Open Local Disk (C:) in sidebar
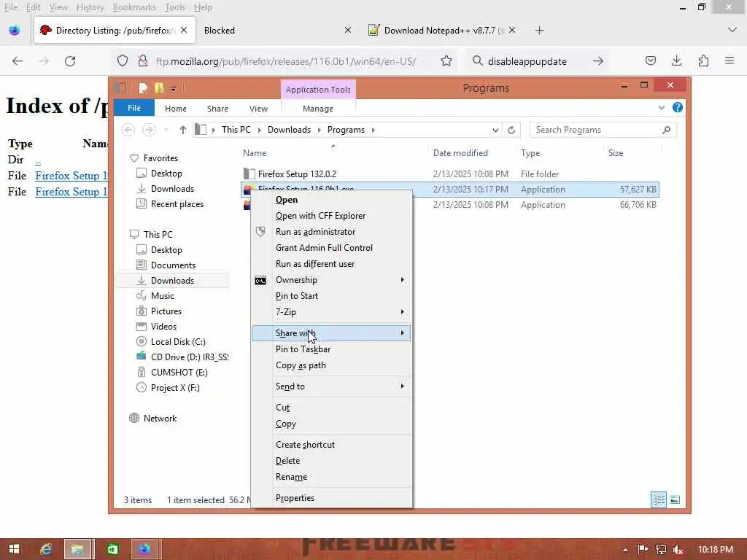Screen dimensions: 747x560 pos(178,342)
